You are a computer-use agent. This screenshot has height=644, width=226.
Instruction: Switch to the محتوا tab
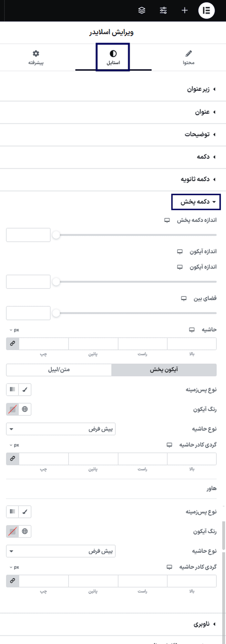188,57
